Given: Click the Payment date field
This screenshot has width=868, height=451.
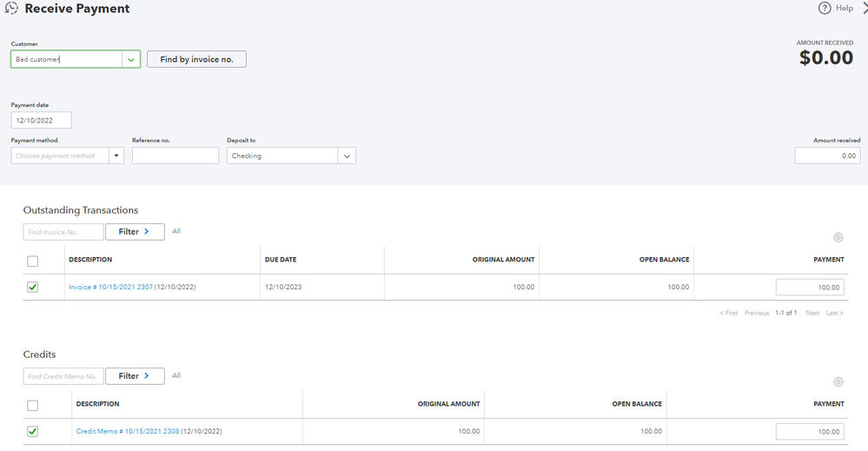Looking at the screenshot, I should tap(41, 121).
